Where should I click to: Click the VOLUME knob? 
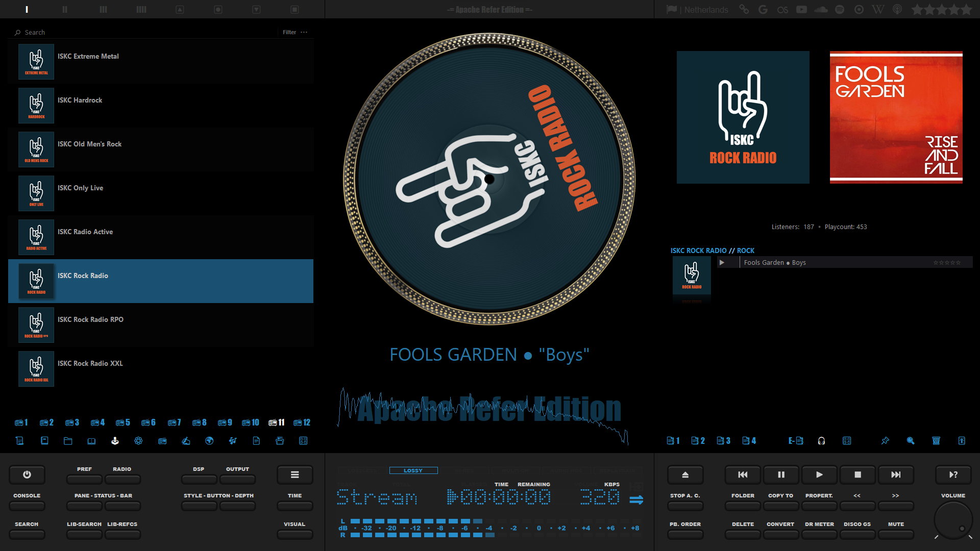pyautogui.click(x=952, y=520)
